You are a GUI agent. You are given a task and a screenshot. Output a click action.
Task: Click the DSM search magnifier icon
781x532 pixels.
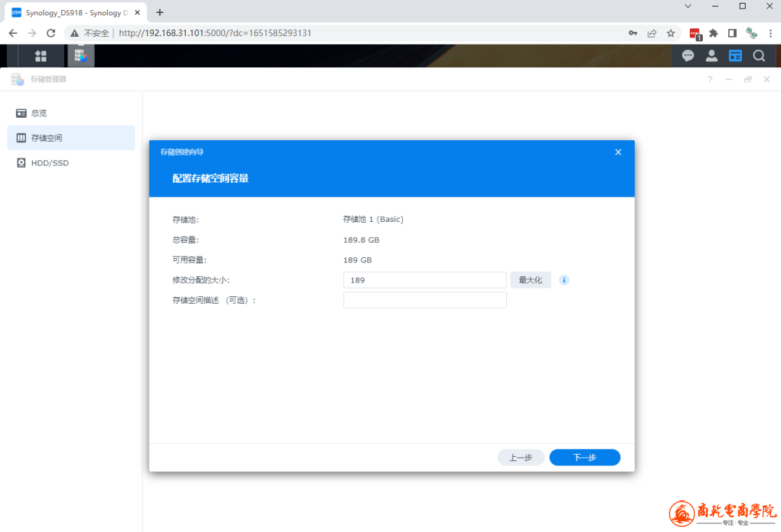759,56
